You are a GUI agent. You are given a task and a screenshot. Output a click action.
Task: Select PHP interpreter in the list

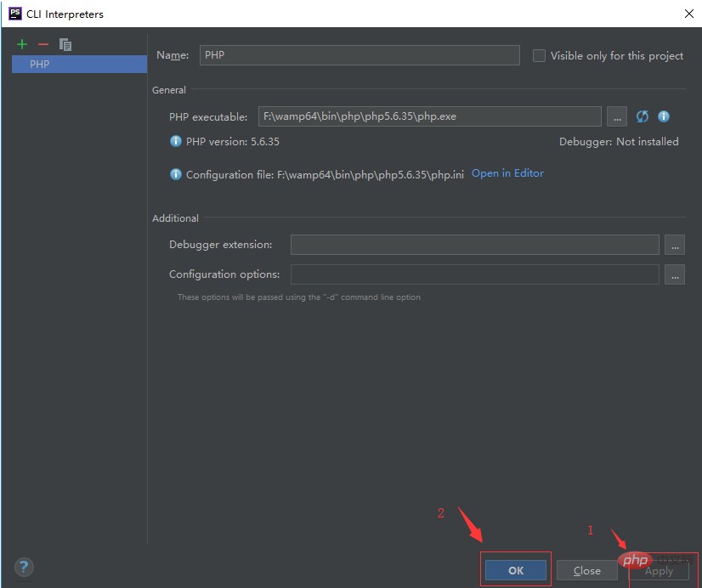click(x=79, y=64)
